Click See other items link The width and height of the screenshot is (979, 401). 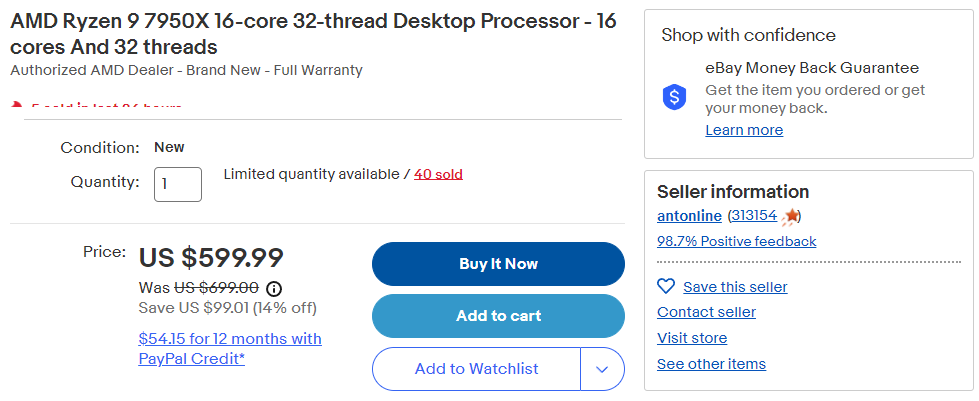[x=711, y=364]
